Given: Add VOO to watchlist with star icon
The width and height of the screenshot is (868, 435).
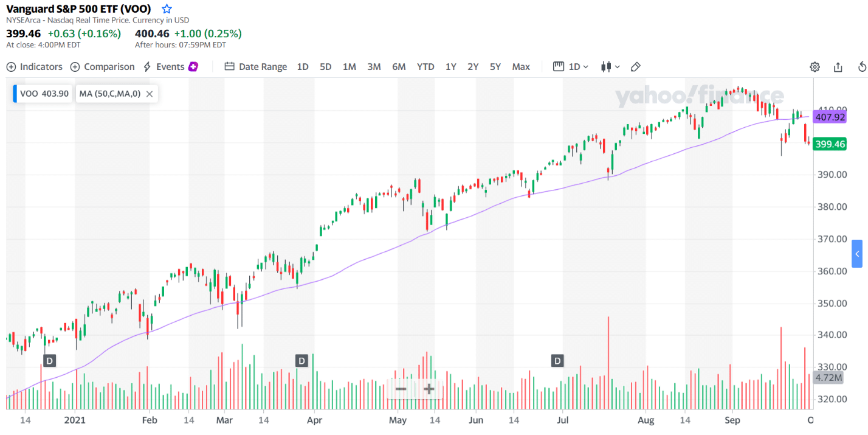Looking at the screenshot, I should coord(167,9).
